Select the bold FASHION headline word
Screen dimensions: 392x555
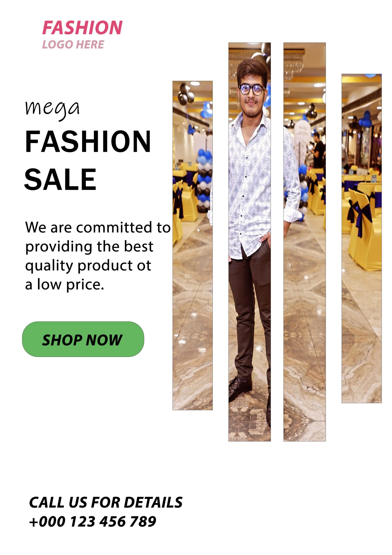tap(88, 141)
